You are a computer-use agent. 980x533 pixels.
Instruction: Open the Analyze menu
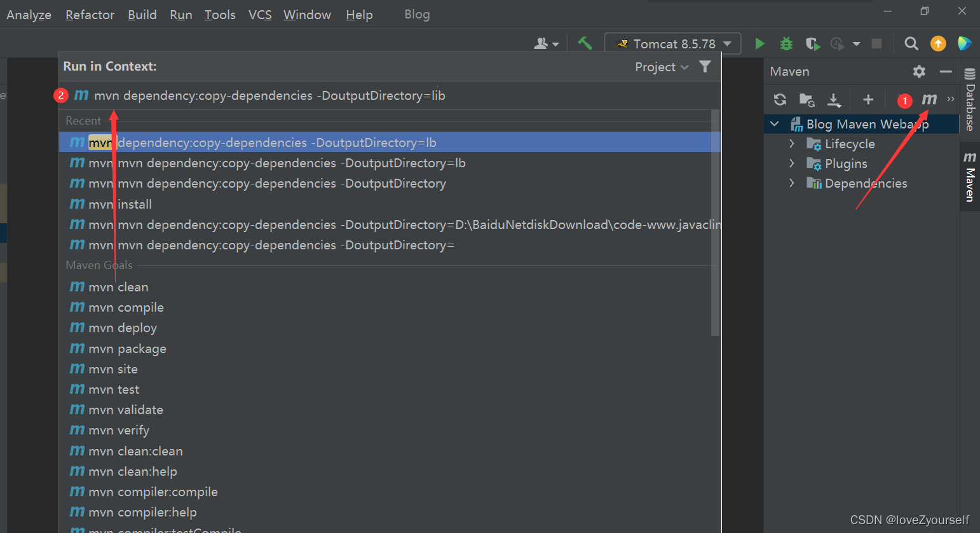click(x=29, y=15)
